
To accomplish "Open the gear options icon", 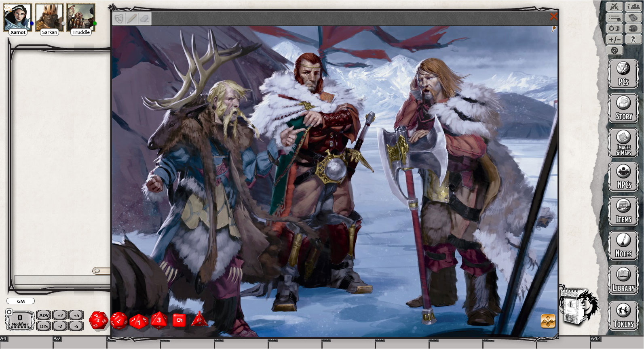I will (614, 50).
